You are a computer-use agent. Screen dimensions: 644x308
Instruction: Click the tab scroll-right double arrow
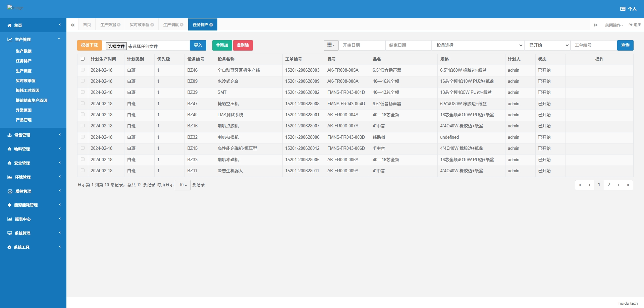[596, 25]
